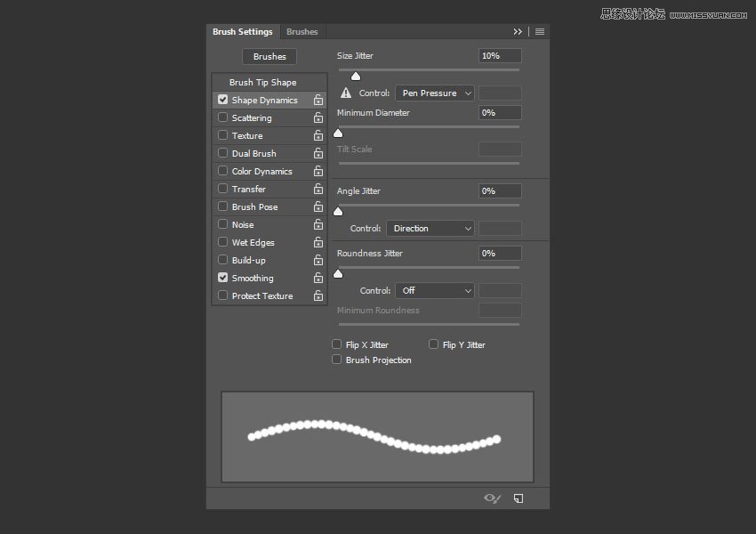This screenshot has width=756, height=534.
Task: Click the create new brush icon
Action: (519, 498)
